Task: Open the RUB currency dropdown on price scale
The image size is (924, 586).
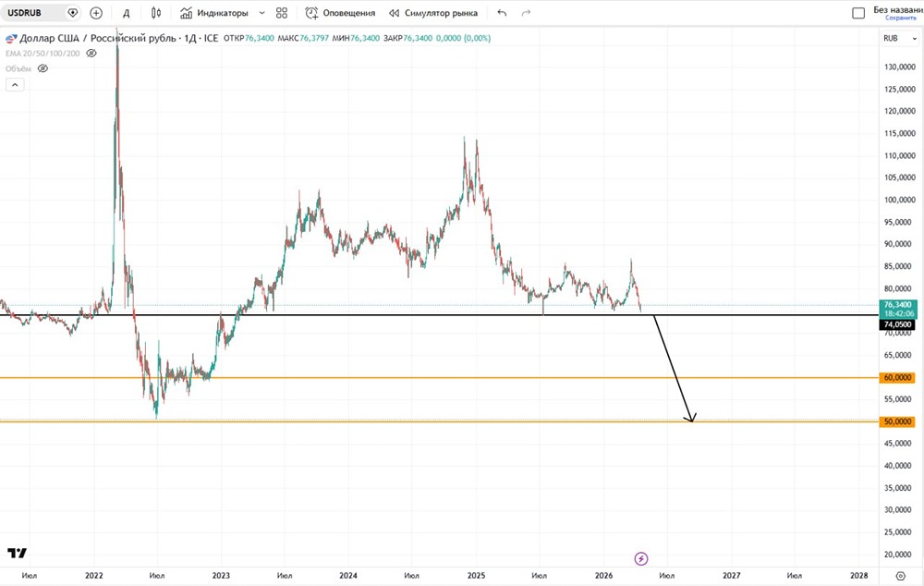Action: [x=900, y=38]
